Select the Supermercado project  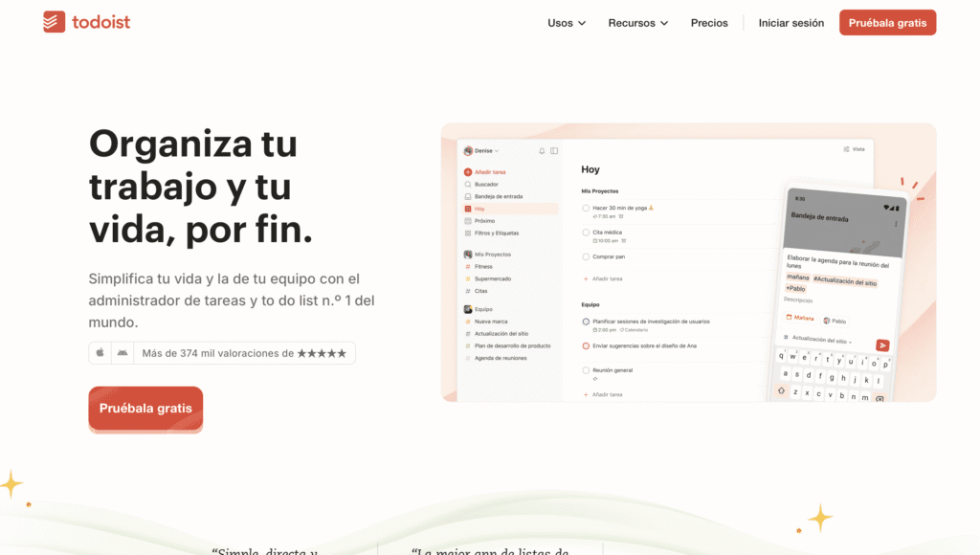pyautogui.click(x=488, y=278)
